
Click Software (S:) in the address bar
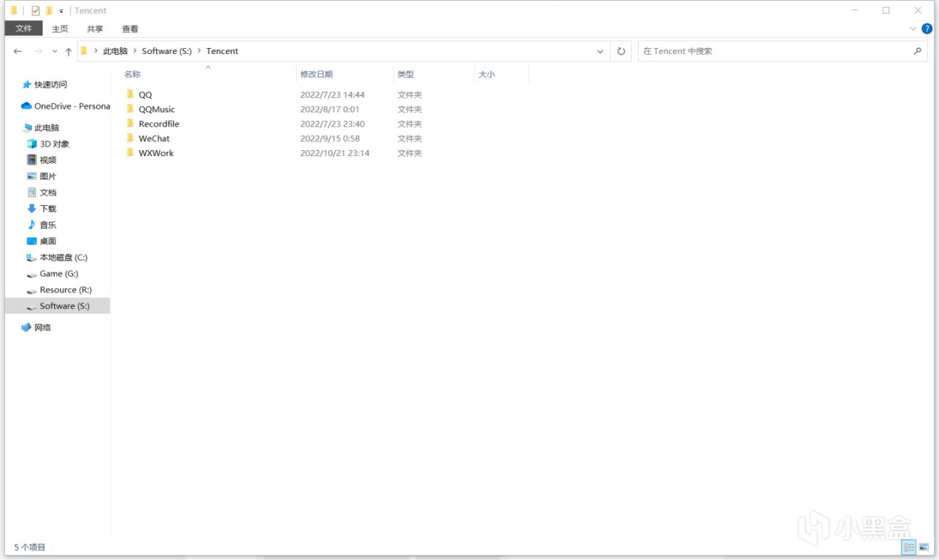[x=167, y=51]
